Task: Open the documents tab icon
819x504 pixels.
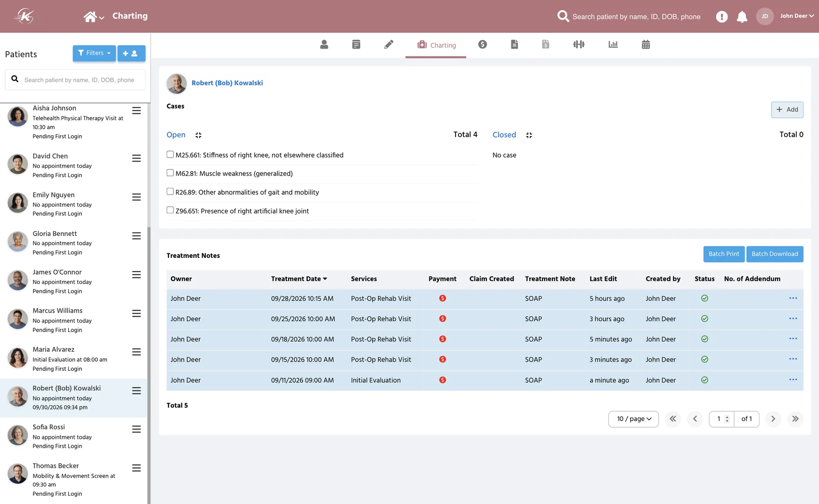Action: (x=514, y=45)
